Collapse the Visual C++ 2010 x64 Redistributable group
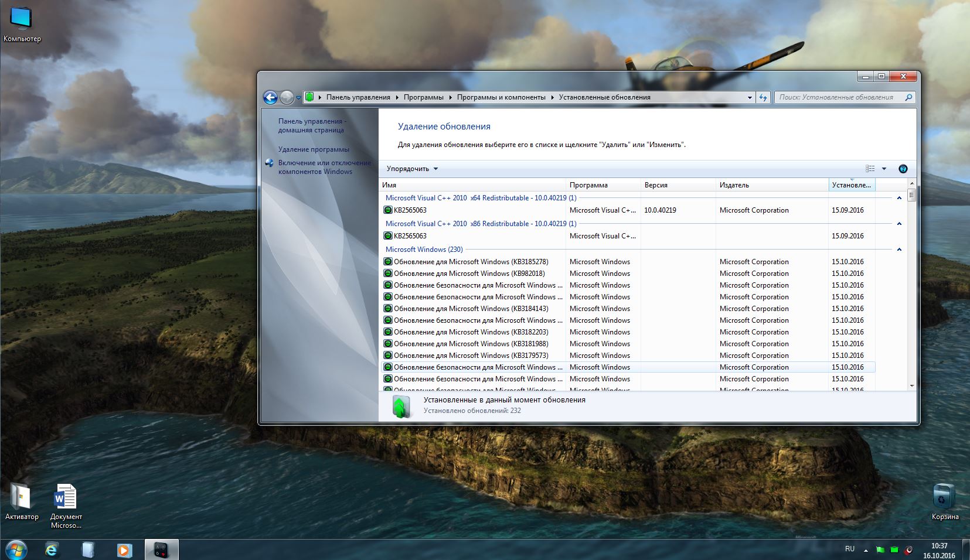The width and height of the screenshot is (970, 560). click(x=899, y=198)
